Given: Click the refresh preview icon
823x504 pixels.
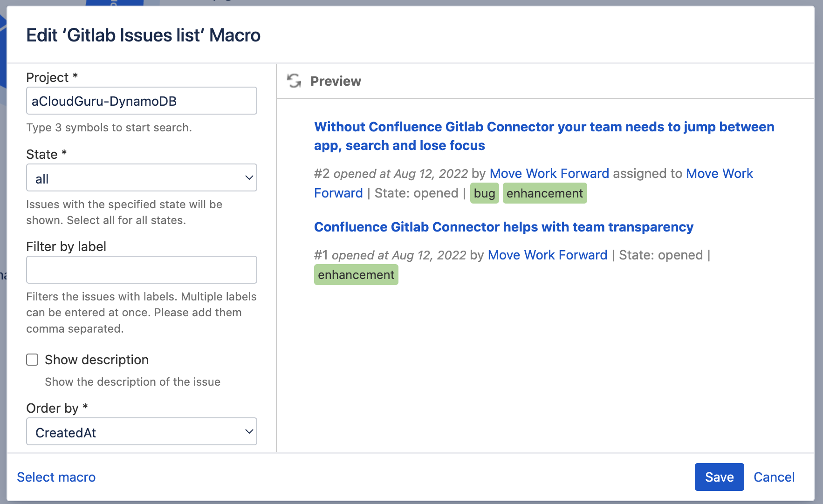Looking at the screenshot, I should coord(294,81).
